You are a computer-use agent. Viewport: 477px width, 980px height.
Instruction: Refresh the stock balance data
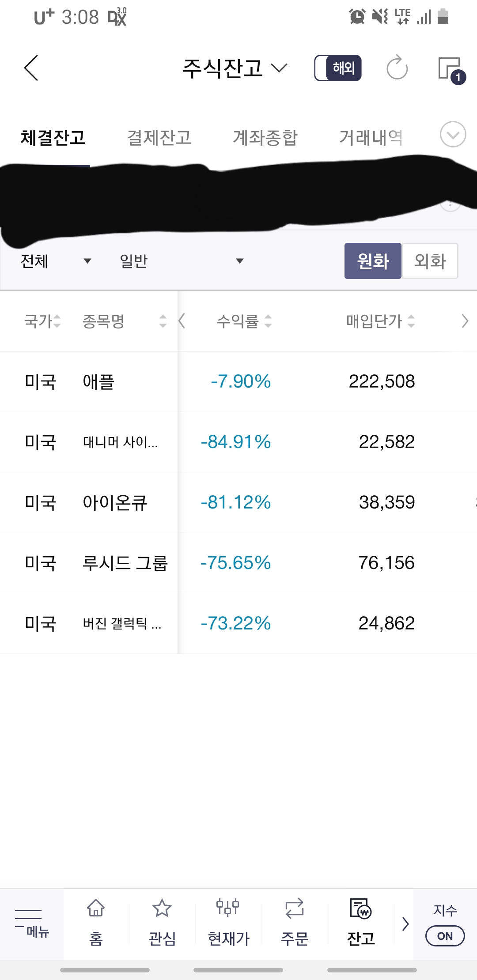[397, 68]
